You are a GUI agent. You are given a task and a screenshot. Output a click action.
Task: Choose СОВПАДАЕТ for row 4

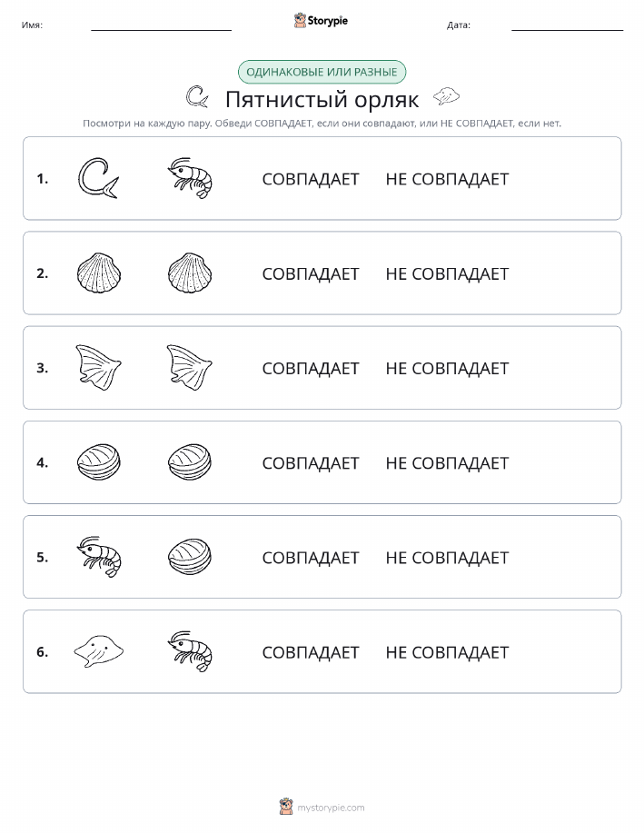click(311, 462)
